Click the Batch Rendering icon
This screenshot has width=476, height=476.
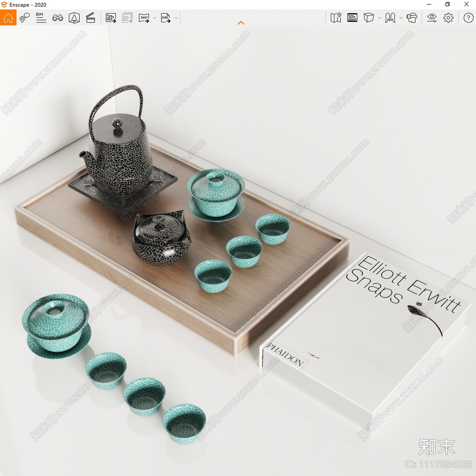[127, 18]
